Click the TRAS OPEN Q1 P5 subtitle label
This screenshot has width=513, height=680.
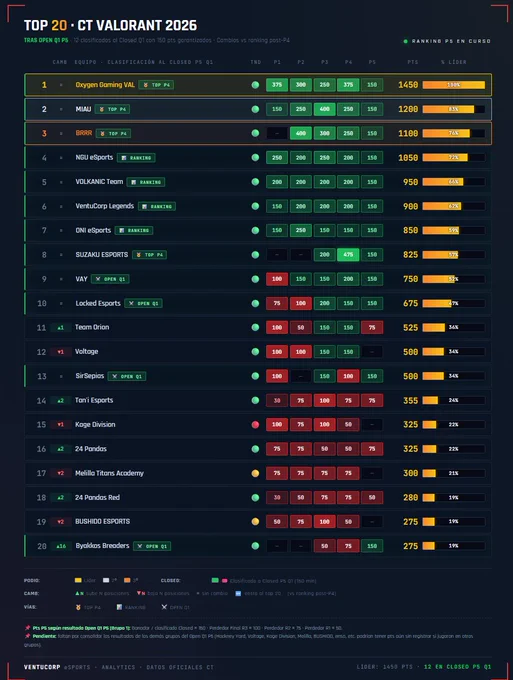46,40
